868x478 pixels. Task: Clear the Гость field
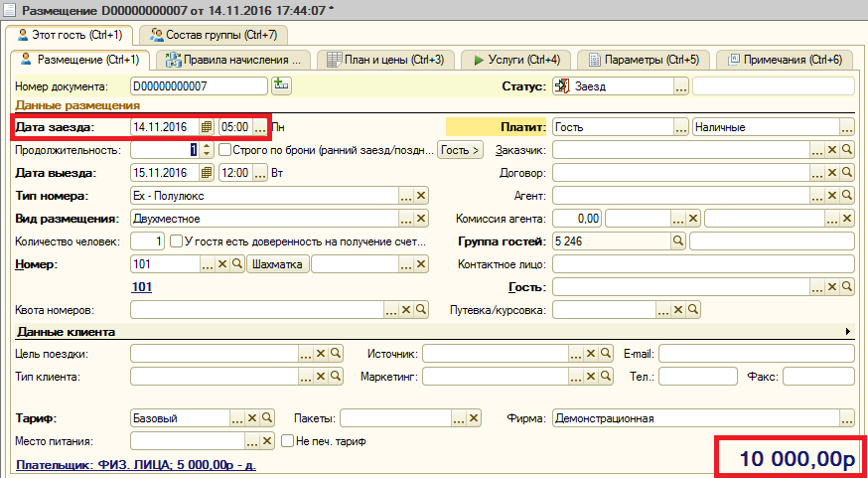click(832, 287)
